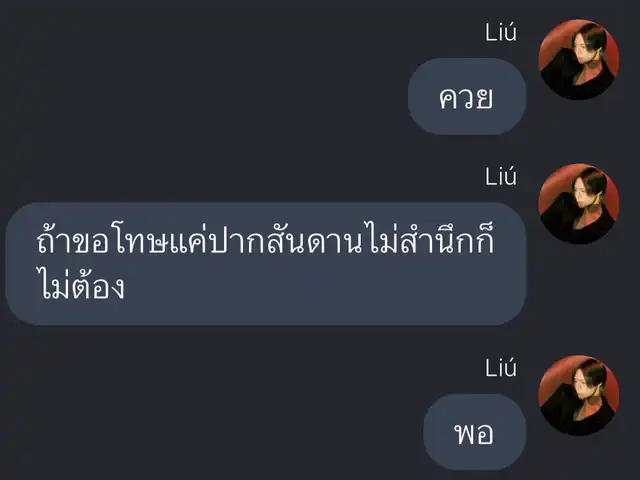Click empty chat background left of "ควย" bubble
This screenshot has height=480, width=640.
coord(204,96)
